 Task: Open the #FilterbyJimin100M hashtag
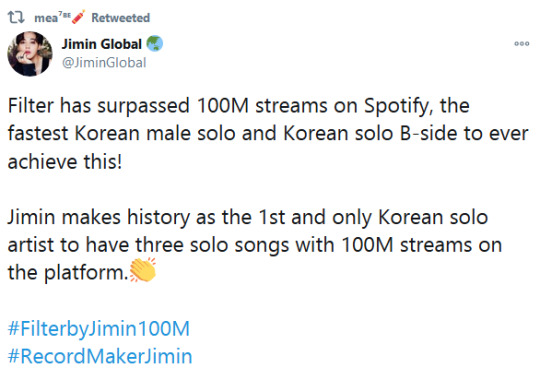99,328
